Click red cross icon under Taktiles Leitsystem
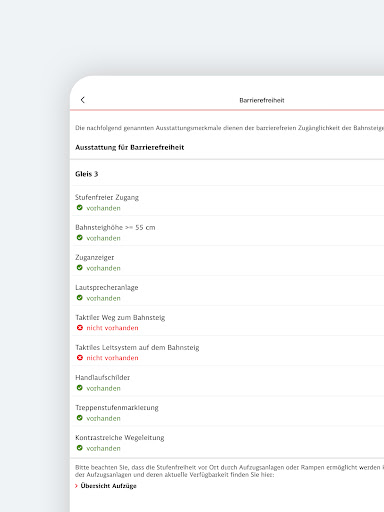This screenshot has height=512, width=384. (80, 358)
